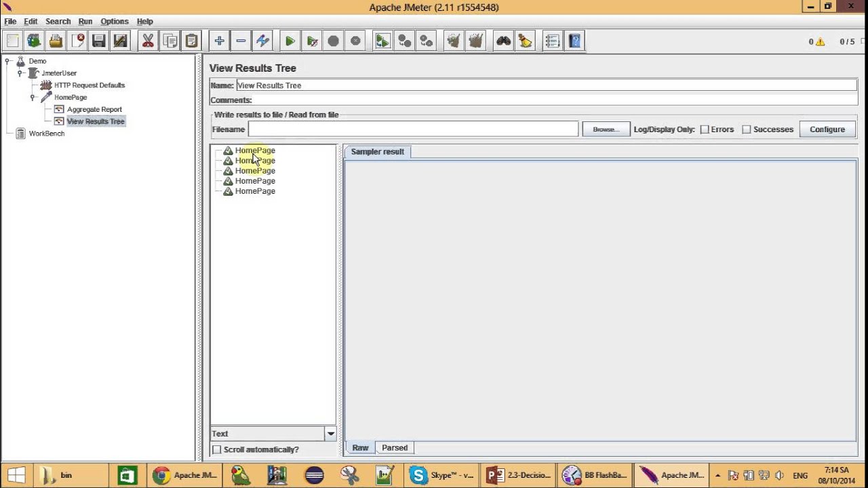Click the Name field with View Results Tree
This screenshot has height=488, width=868.
547,85
